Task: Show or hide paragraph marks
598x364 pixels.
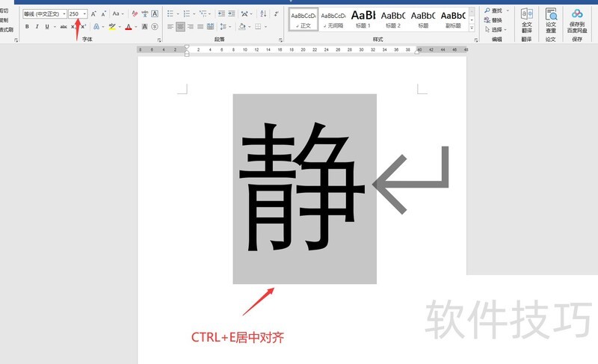Action: pyautogui.click(x=276, y=13)
